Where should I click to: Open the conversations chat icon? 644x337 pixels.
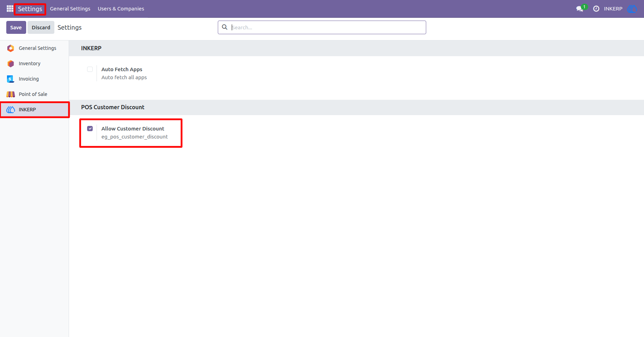coord(580,9)
